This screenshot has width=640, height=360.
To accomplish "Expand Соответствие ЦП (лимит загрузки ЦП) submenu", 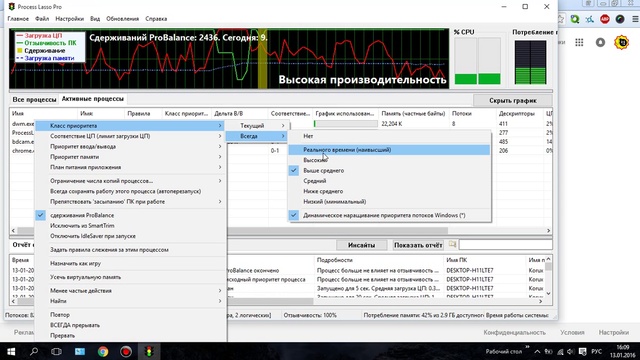I will click(x=131, y=136).
